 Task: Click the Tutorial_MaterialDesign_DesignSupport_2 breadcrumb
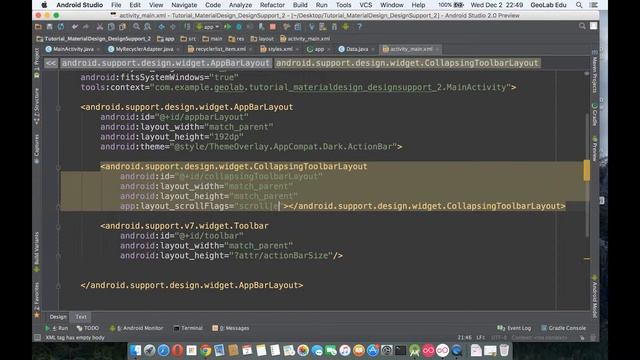(x=94, y=39)
